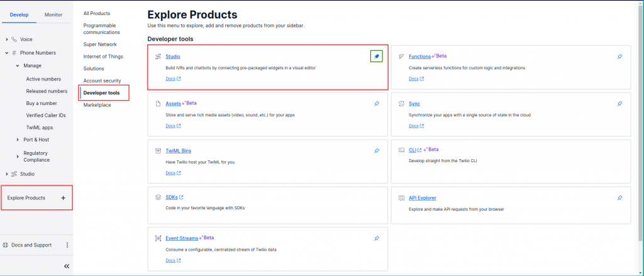The height and width of the screenshot is (276, 644).
Task: Expand the Studio sidebar section
Action: click(6, 174)
